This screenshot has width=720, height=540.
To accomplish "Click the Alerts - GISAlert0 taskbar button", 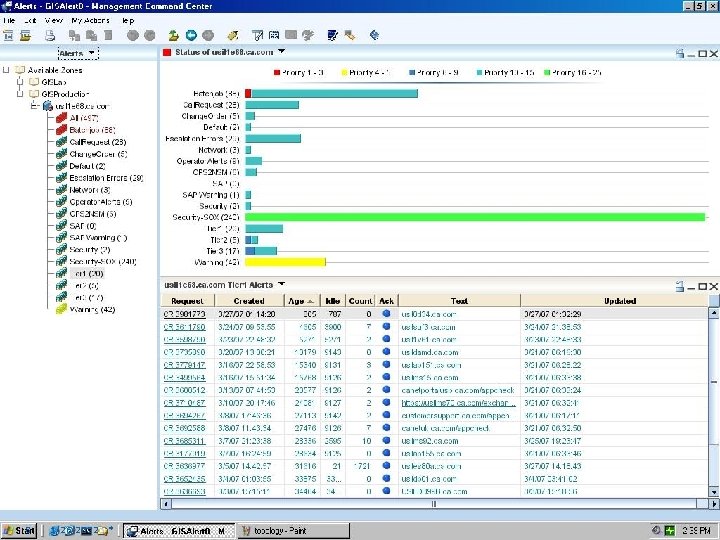I will (179, 531).
